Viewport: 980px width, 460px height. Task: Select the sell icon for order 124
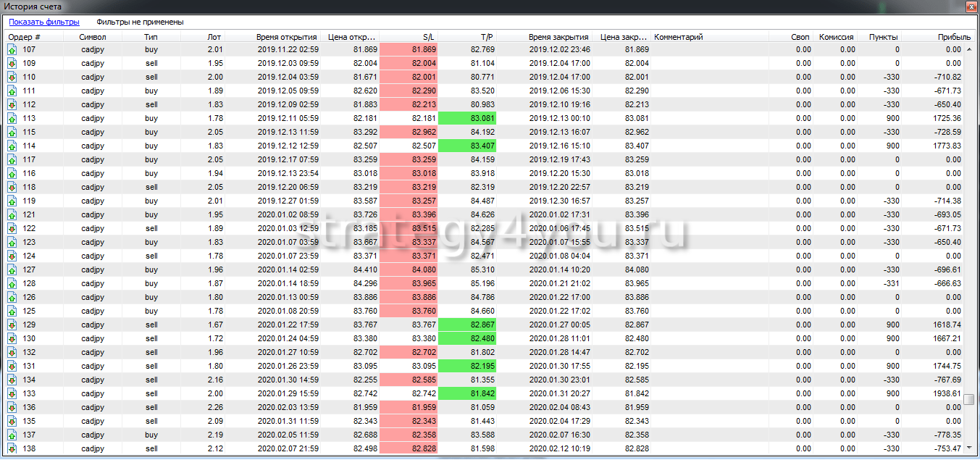[x=12, y=256]
